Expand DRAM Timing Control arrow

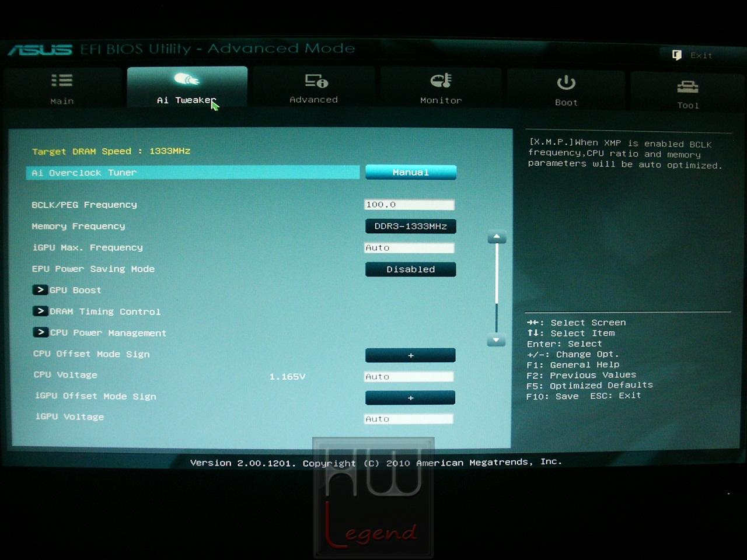(x=40, y=311)
